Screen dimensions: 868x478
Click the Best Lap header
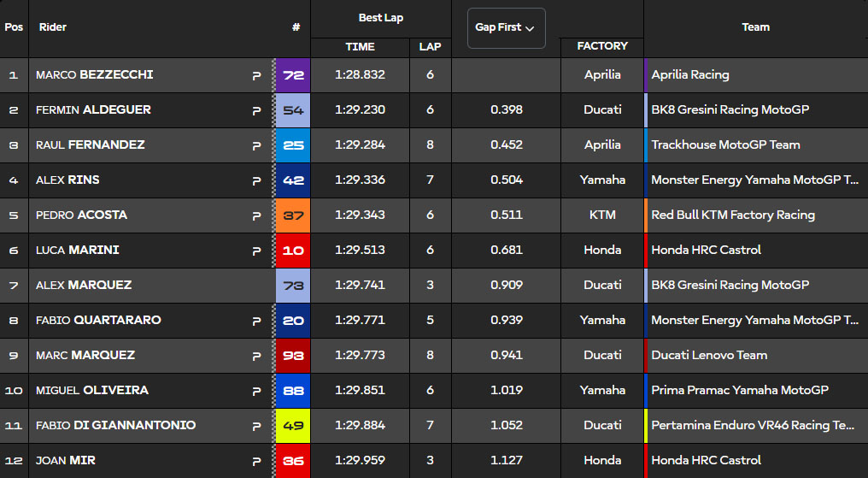point(381,18)
